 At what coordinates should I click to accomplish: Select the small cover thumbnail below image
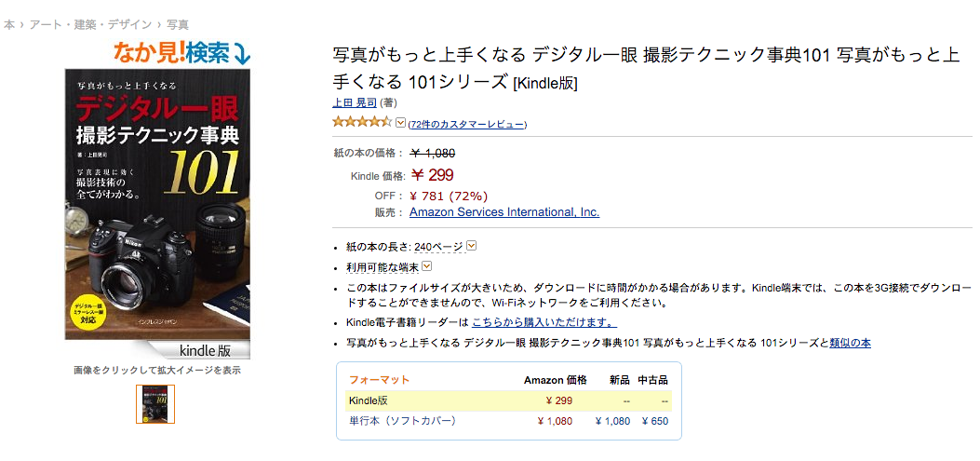click(x=155, y=404)
